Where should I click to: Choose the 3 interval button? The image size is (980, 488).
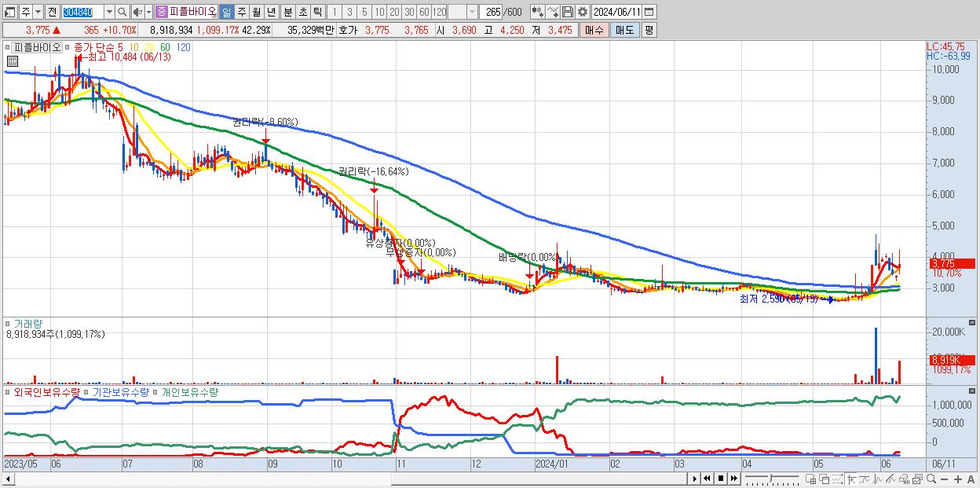point(349,12)
